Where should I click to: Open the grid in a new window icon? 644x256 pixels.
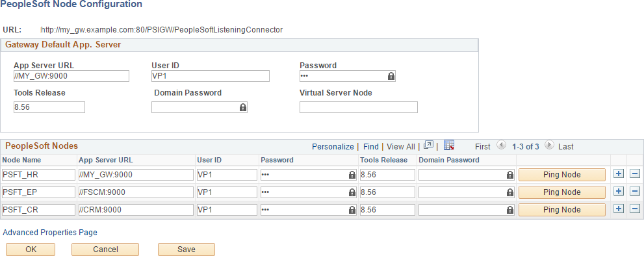[x=428, y=146]
